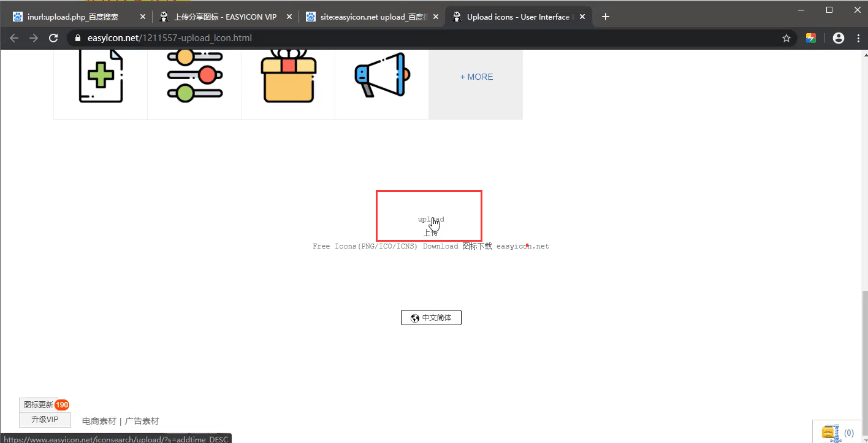868x443 pixels.
Task: Reload the current page
Action: point(53,38)
